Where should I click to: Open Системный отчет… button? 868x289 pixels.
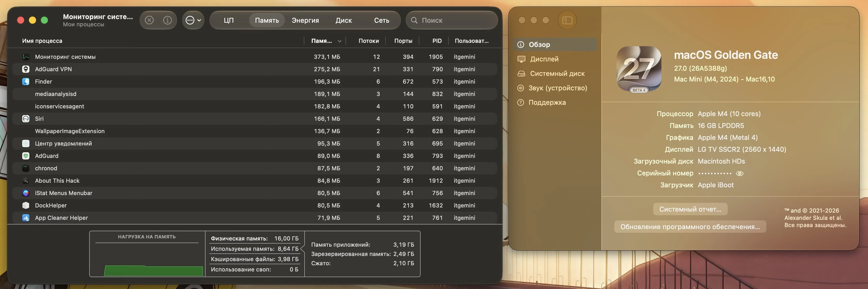[x=690, y=209]
